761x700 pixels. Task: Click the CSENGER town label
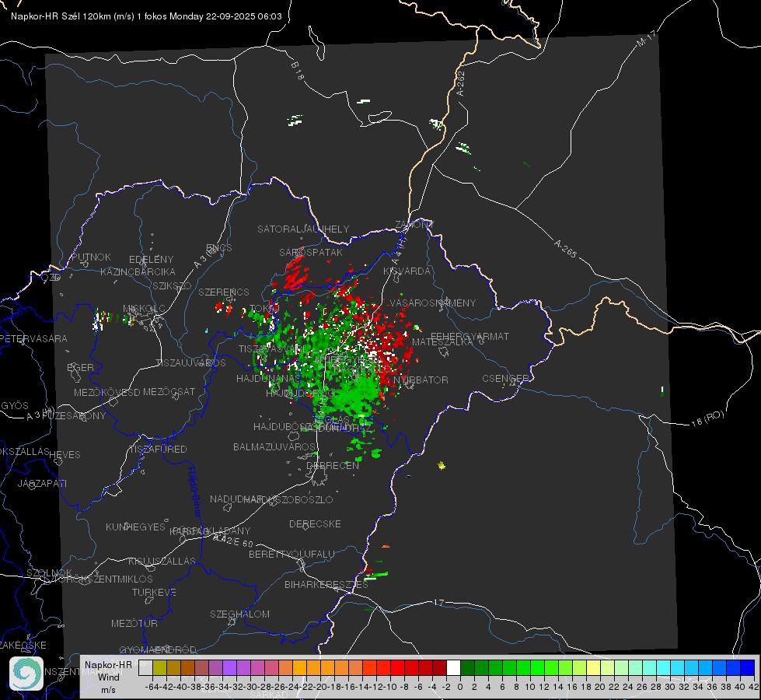pyautogui.click(x=505, y=379)
